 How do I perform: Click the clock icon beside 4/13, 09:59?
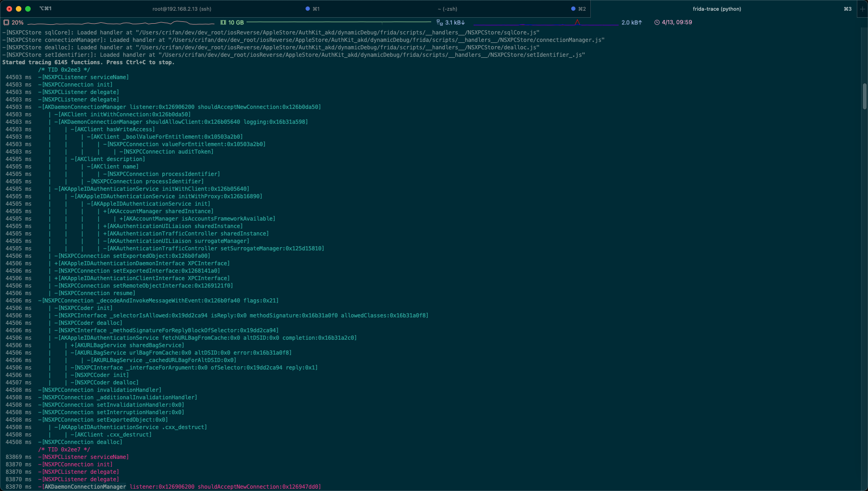pos(657,22)
